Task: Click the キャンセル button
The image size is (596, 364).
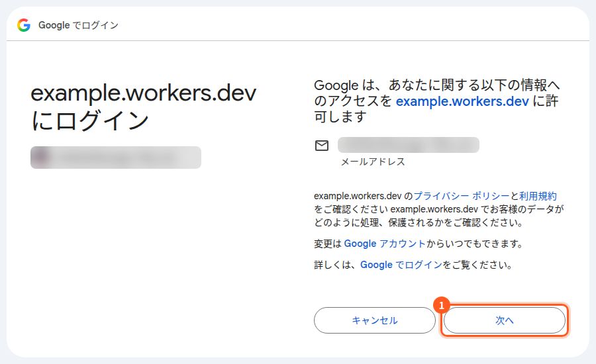Action: click(x=374, y=320)
